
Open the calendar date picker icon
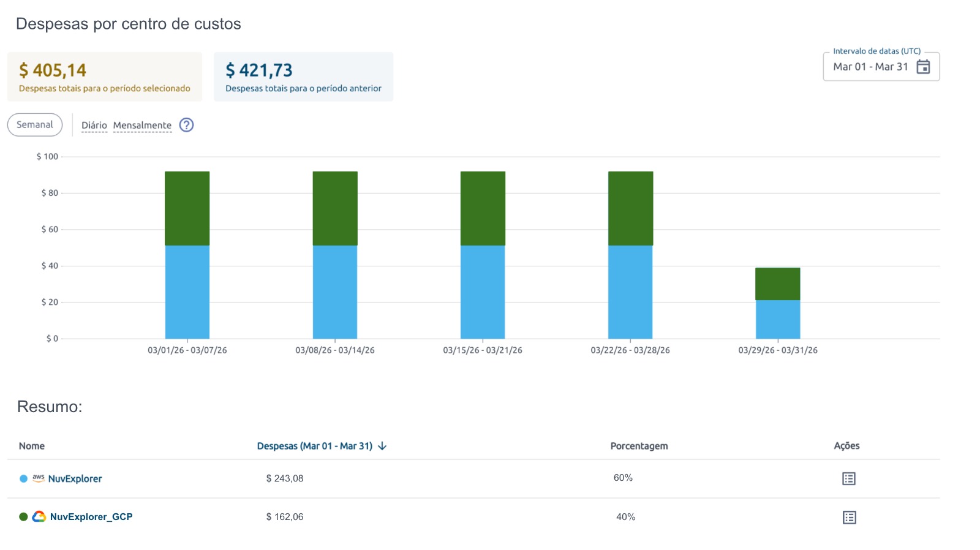click(x=923, y=67)
